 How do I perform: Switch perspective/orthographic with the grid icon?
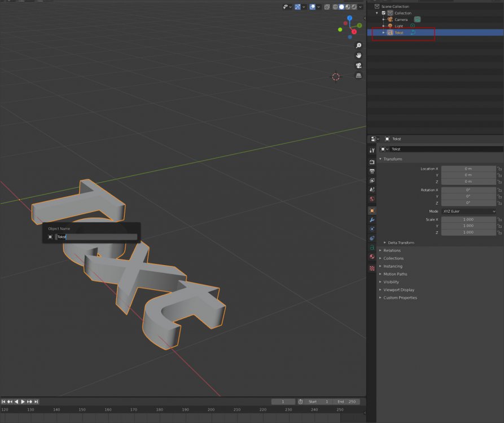coord(358,76)
